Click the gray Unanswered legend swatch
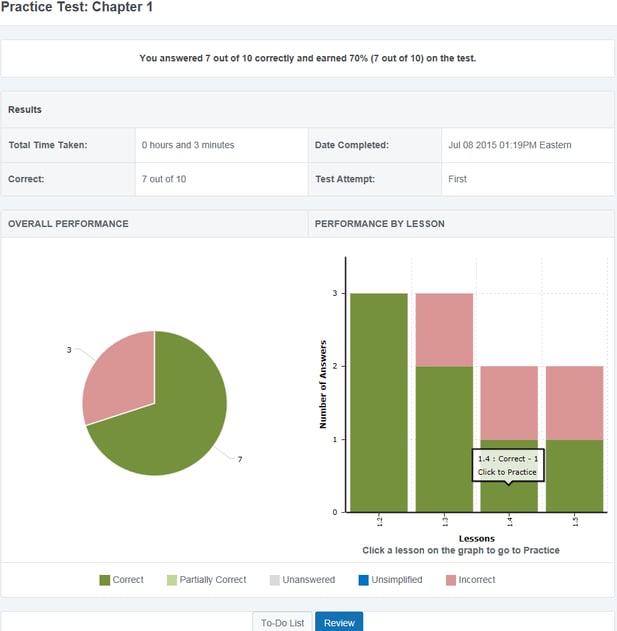This screenshot has width=617, height=631. [x=275, y=580]
